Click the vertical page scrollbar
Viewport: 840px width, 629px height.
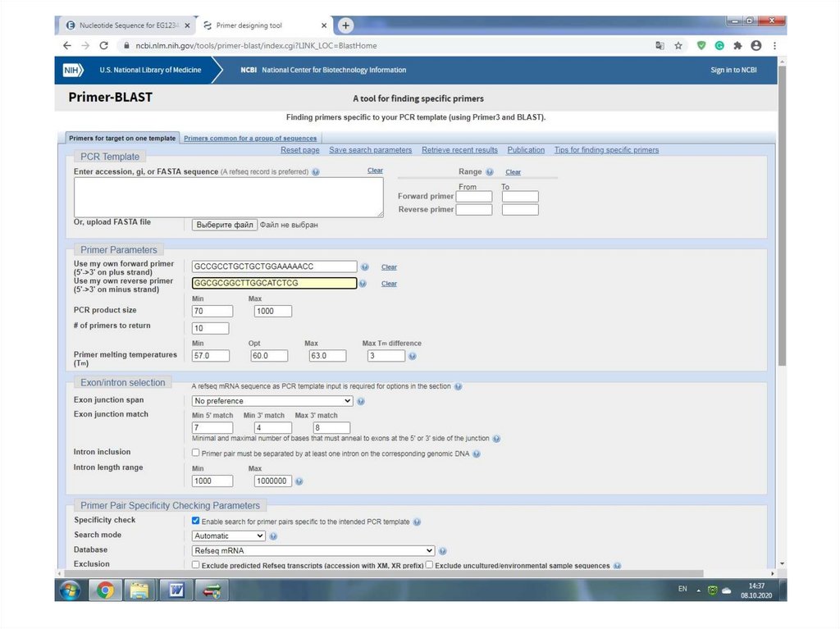point(782,217)
